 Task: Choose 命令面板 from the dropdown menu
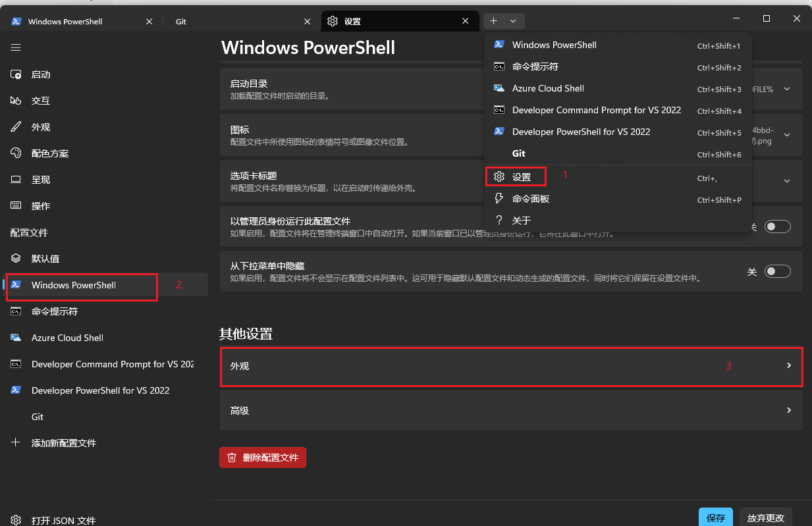coord(531,199)
